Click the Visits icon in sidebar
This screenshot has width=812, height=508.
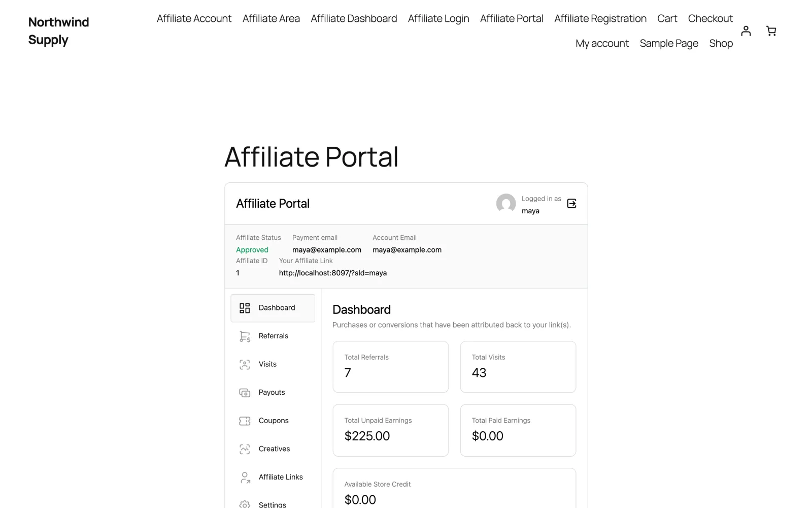245,364
